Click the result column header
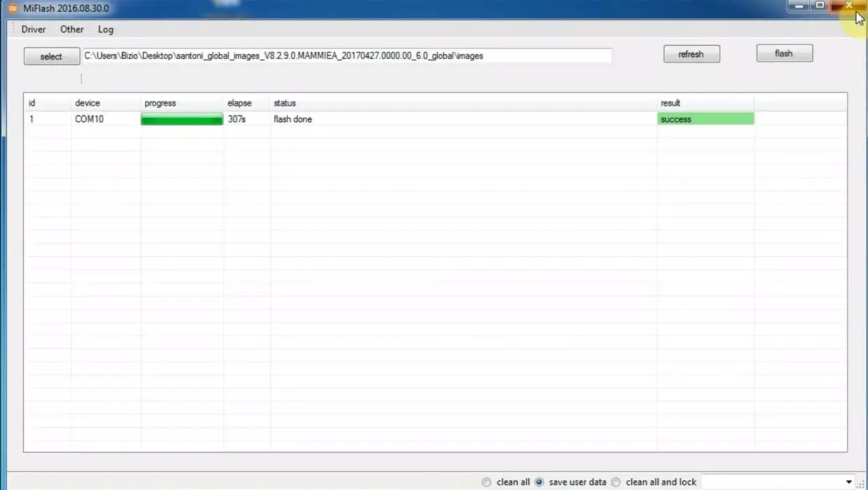Screen dimensions: 868x490 (705, 103)
